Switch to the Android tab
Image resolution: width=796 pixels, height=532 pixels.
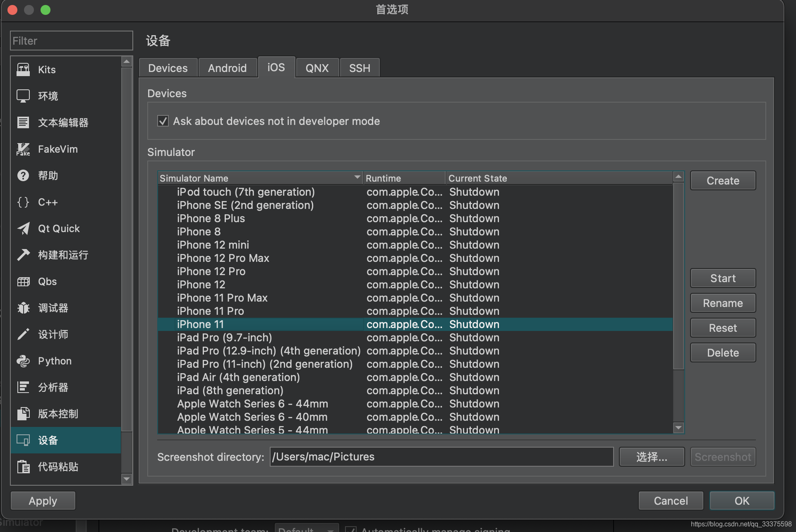coord(227,68)
